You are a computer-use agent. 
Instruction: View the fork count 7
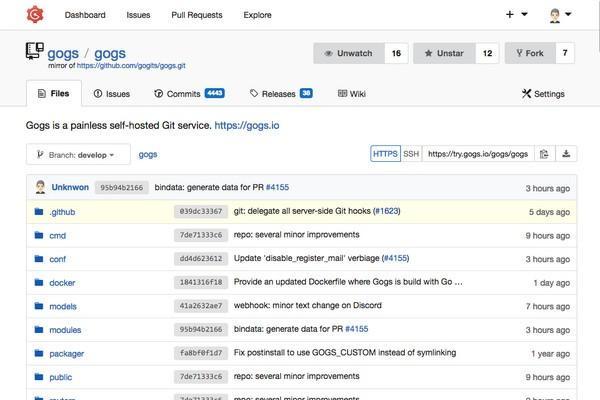coord(565,53)
